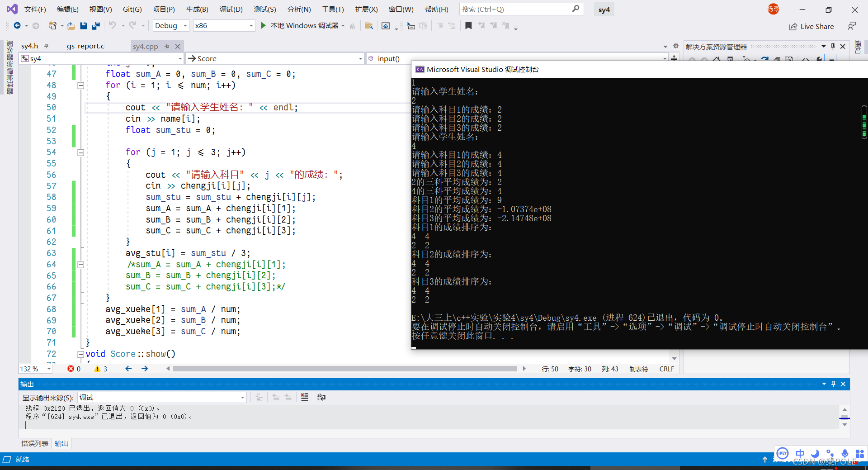This screenshot has width=868, height=470.
Task: Open the input() member dropdown
Action: [517, 58]
